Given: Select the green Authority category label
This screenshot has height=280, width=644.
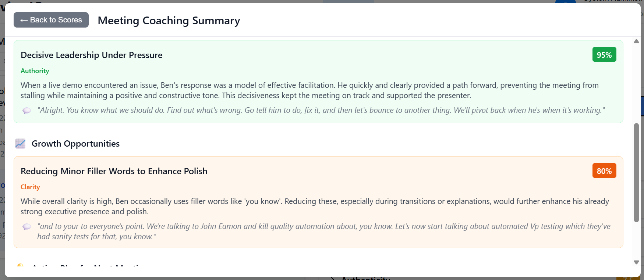Looking at the screenshot, I should click(x=35, y=71).
